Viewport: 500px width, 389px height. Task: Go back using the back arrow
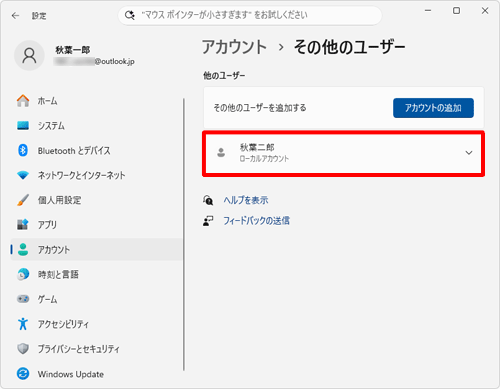[15, 16]
